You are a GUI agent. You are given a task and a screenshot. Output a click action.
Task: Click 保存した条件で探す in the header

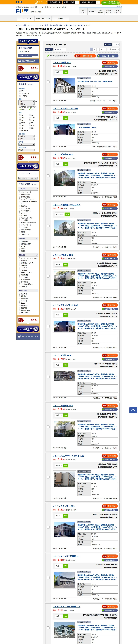click(x=88, y=2)
